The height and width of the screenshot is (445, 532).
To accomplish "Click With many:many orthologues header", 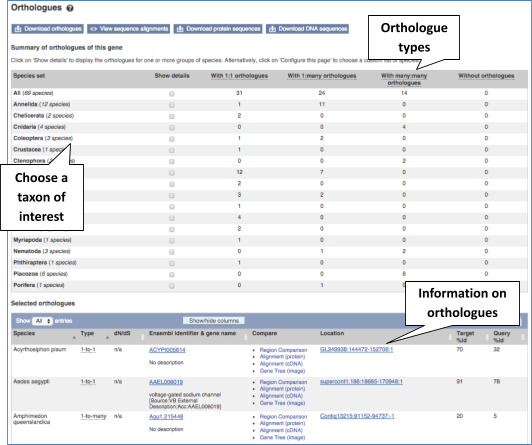I will (404, 79).
